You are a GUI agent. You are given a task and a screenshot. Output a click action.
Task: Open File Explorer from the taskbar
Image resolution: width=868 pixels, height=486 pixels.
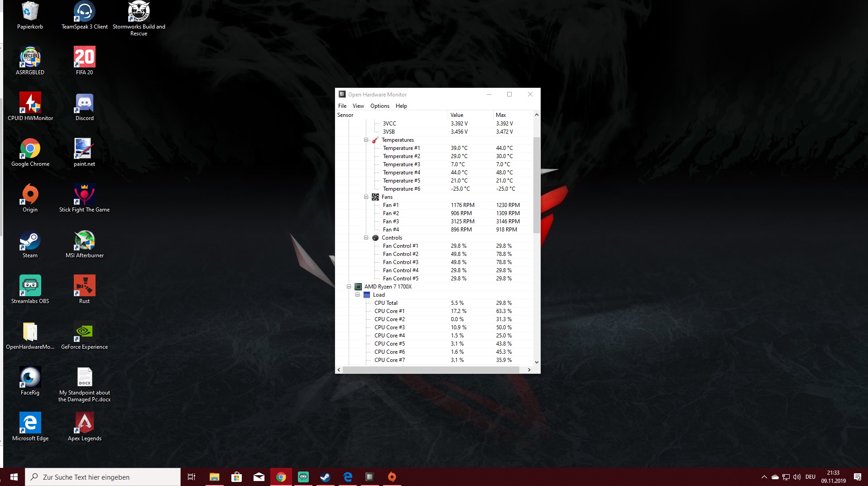[214, 477]
